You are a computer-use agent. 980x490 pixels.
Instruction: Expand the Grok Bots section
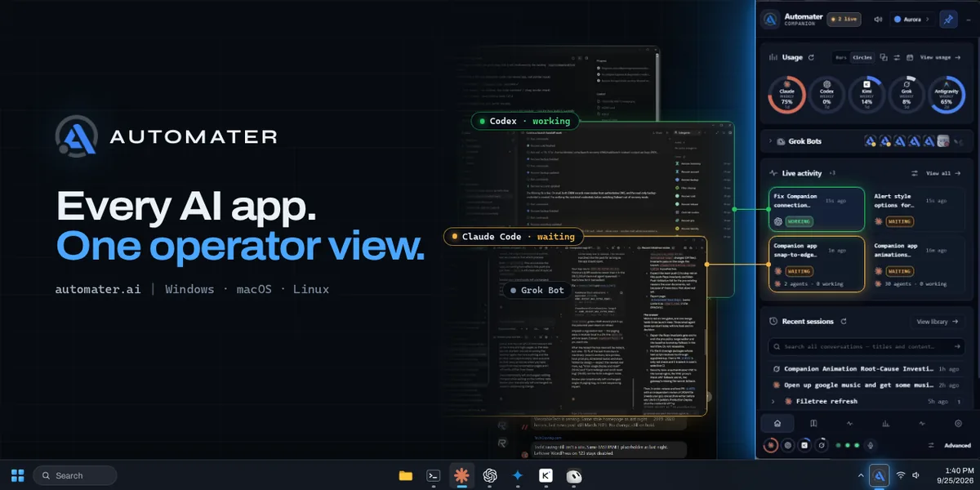770,141
